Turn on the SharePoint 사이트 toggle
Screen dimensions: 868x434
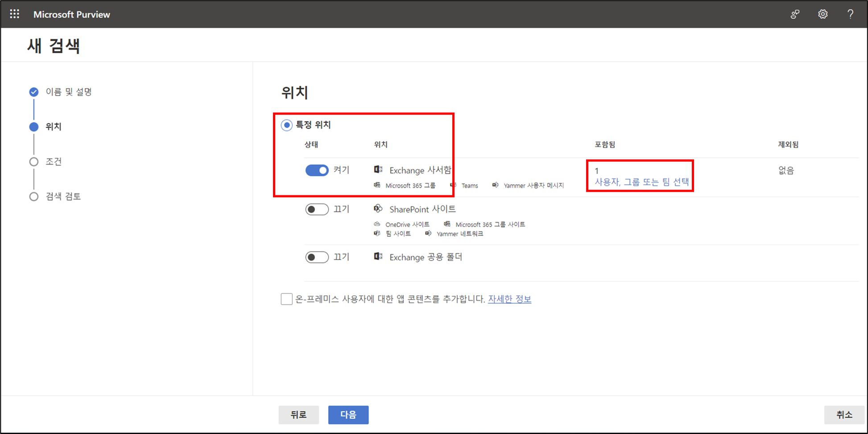(x=317, y=209)
